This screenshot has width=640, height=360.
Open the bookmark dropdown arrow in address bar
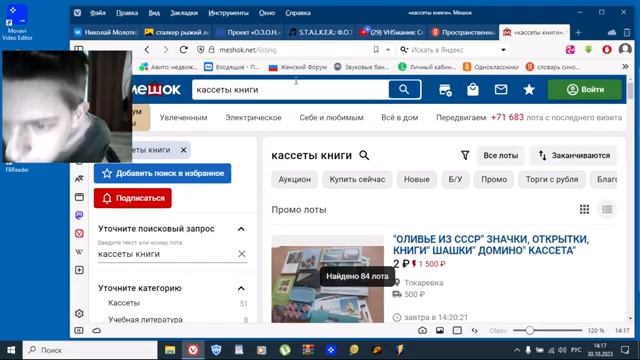pyautogui.click(x=388, y=50)
